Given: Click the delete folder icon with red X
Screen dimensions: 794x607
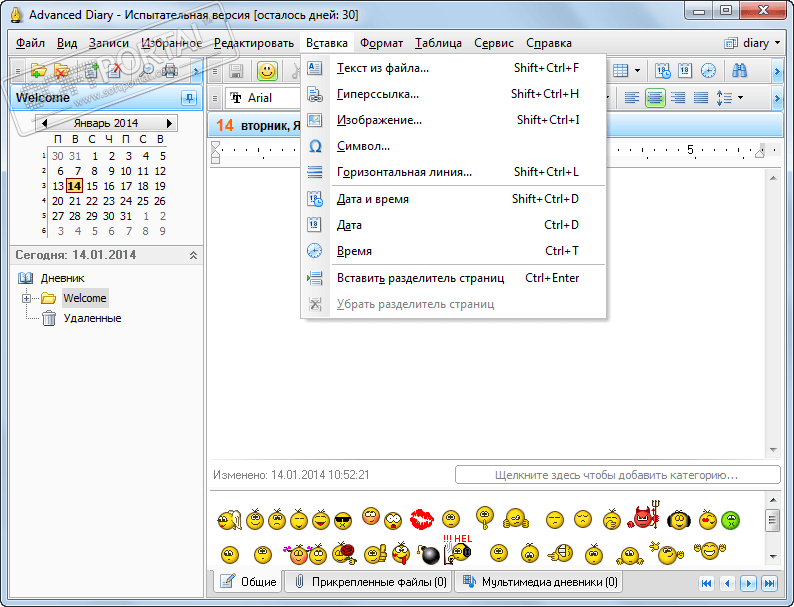Looking at the screenshot, I should (62, 71).
